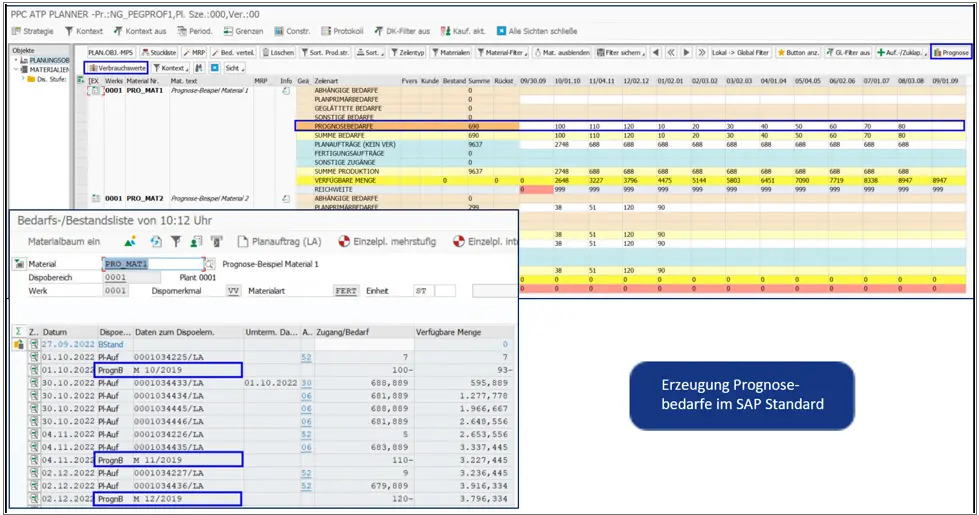
Task: Click into the Material input field PRO_MAT1
Action: point(153,264)
